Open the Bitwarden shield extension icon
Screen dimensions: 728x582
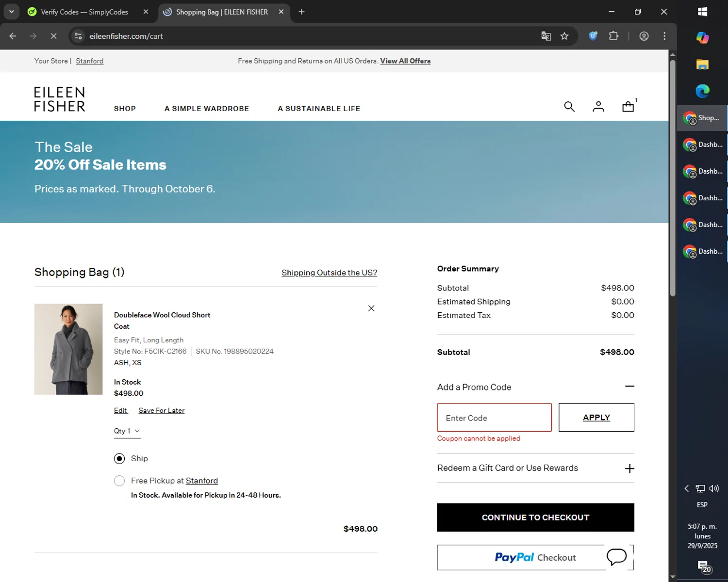(593, 36)
